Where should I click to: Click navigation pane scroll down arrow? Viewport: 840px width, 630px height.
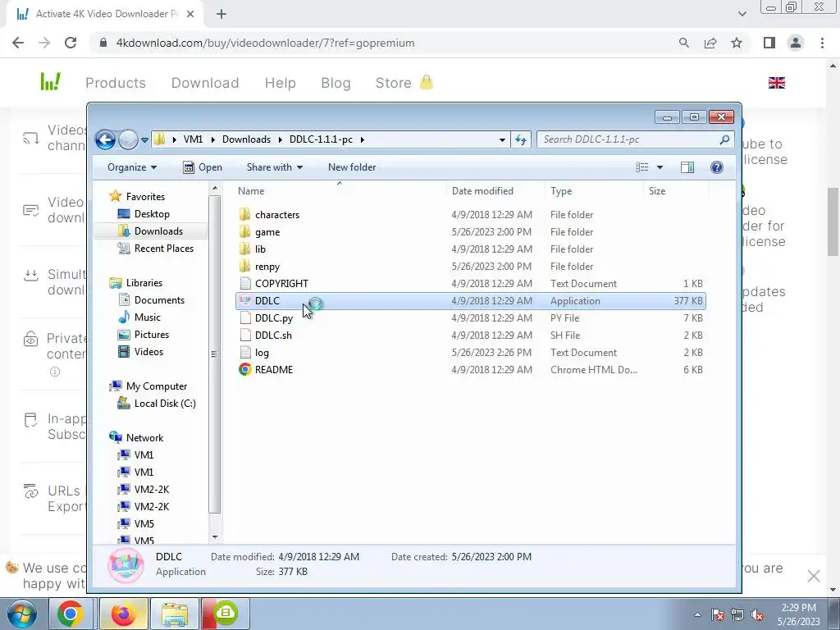point(215,537)
